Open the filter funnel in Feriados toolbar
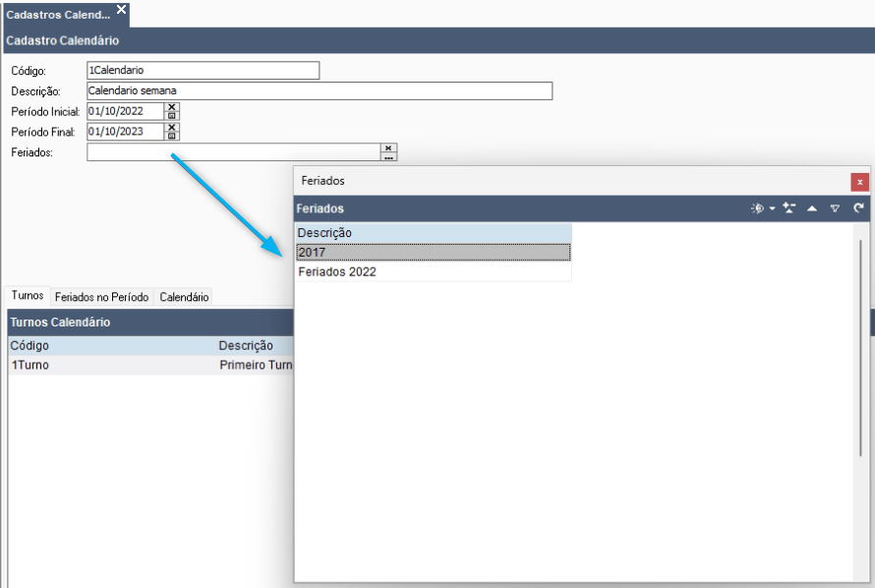Viewport: 875px width, 588px height. (x=835, y=208)
